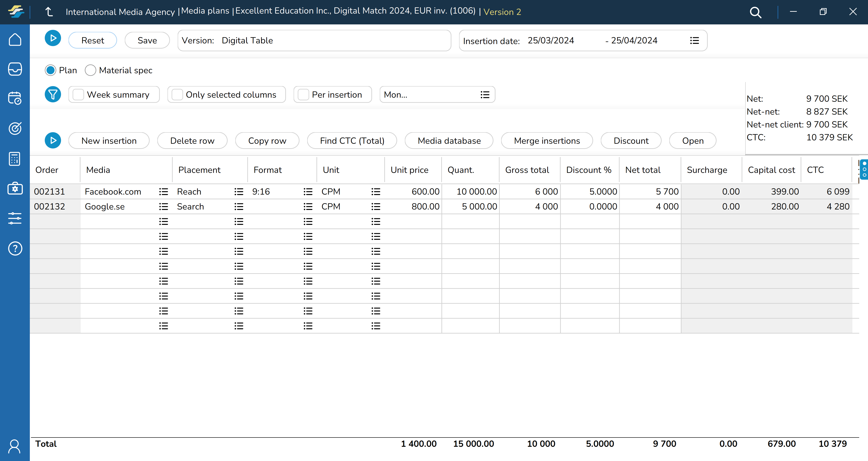Tick Only selected columns checkbox
The width and height of the screenshot is (868, 461).
[x=177, y=95]
